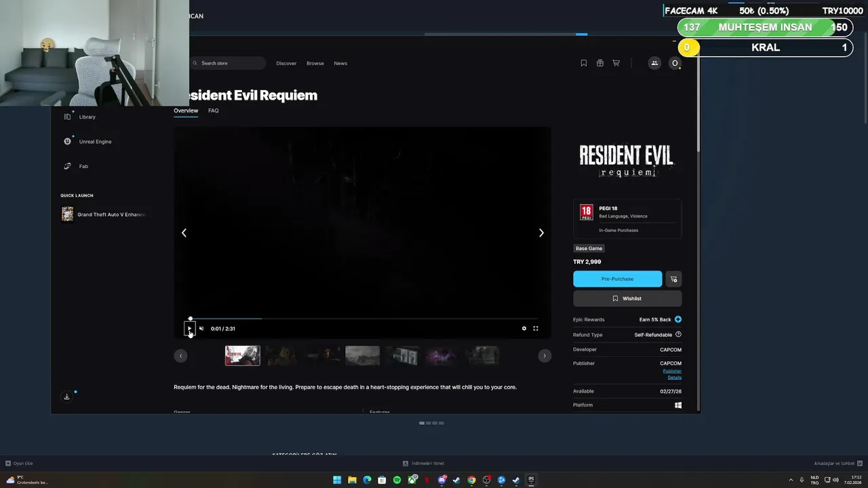Open Discord from taskbar

[x=442, y=480]
